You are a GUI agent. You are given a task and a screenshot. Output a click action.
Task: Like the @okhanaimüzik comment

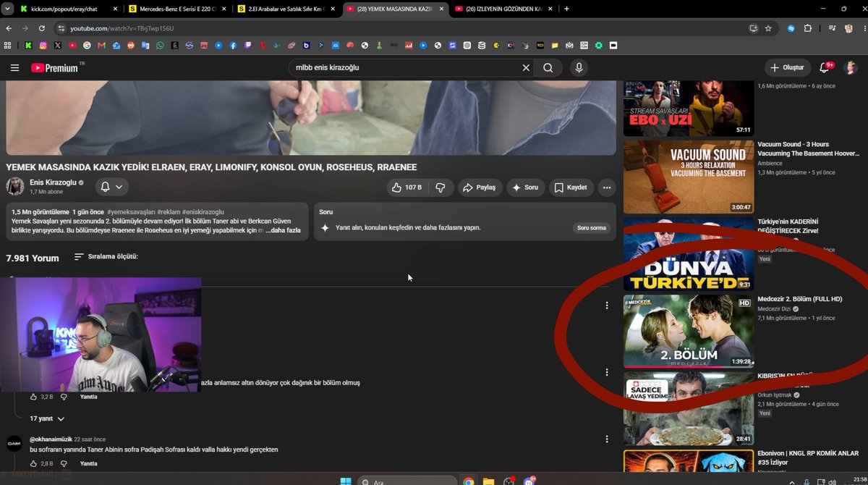pyautogui.click(x=33, y=463)
